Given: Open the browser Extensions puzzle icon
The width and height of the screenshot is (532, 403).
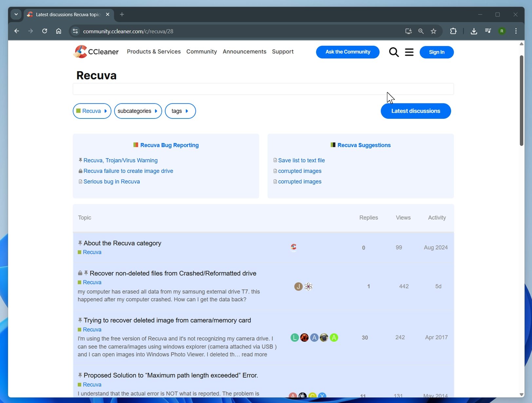Looking at the screenshot, I should coord(453,31).
